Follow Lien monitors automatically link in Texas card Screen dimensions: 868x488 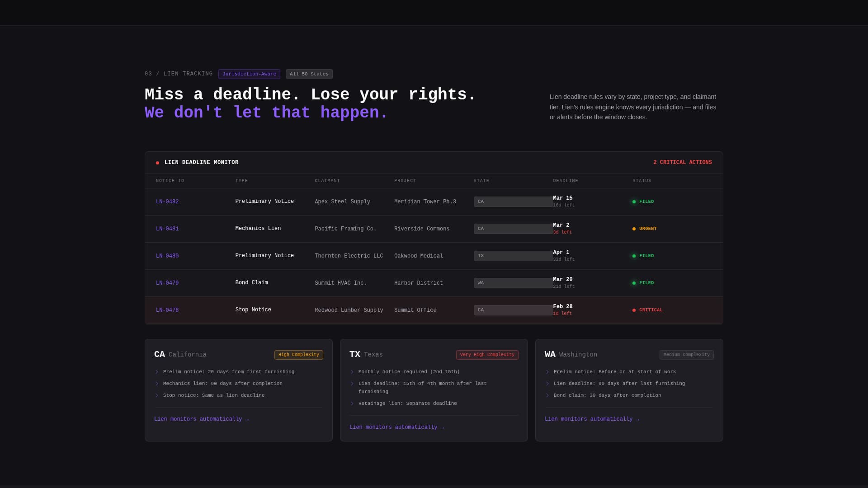pos(397,427)
